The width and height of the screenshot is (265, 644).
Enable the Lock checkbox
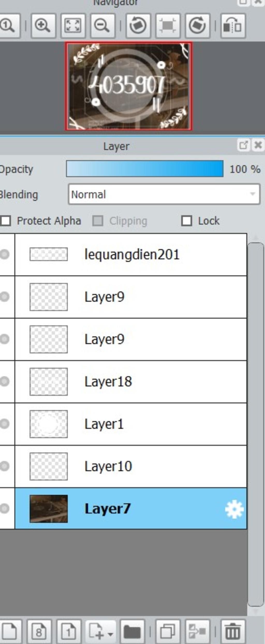pos(187,221)
